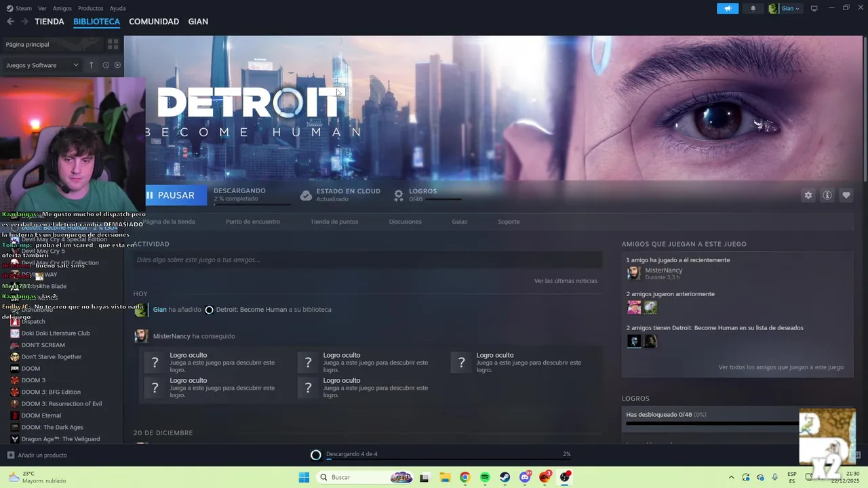Open first wishlist friend avatar
The height and width of the screenshot is (488, 868).
pos(634,341)
